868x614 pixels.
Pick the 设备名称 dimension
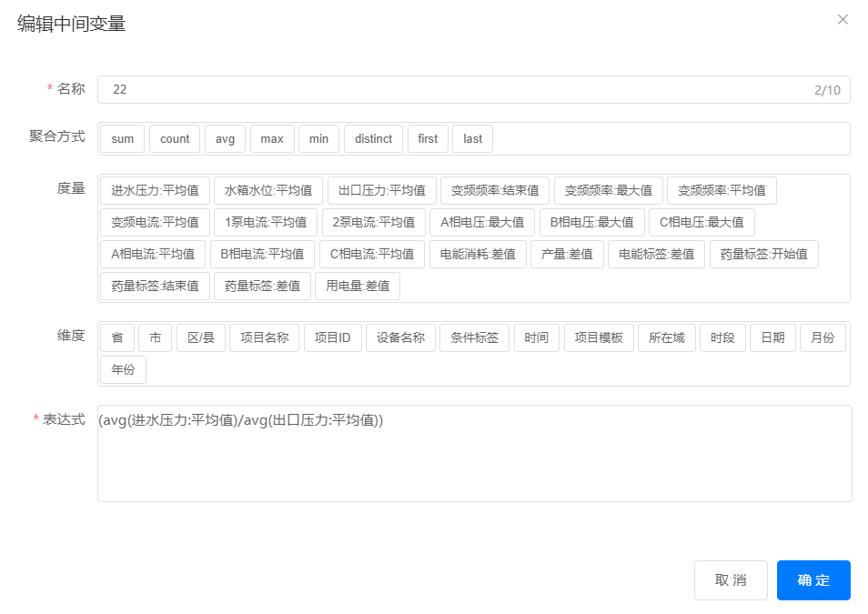coord(400,337)
